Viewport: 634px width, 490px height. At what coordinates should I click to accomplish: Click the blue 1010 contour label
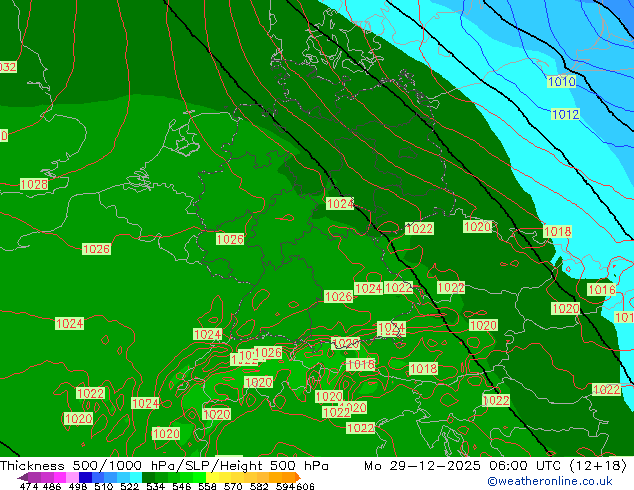(x=562, y=82)
